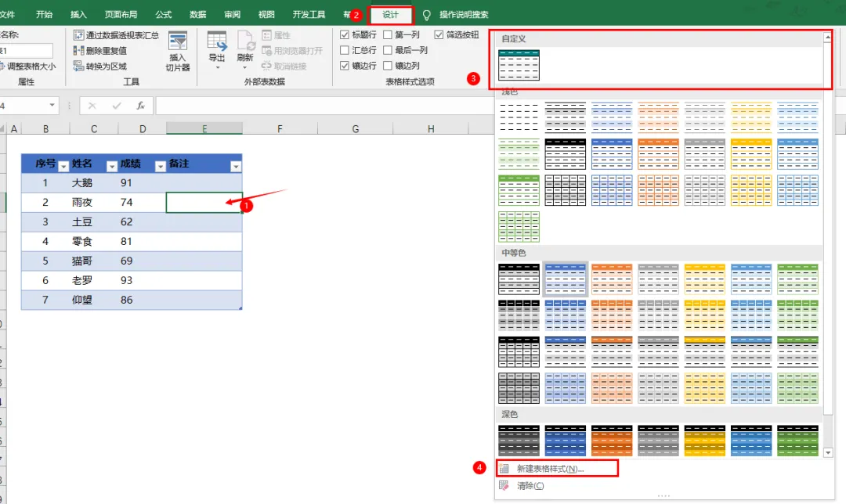
Task: Click the style gallery scroll-down arrow
Action: point(828,453)
